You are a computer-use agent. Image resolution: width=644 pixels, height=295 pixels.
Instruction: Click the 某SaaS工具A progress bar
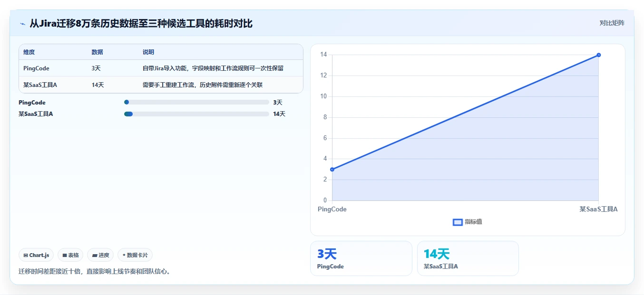point(196,114)
